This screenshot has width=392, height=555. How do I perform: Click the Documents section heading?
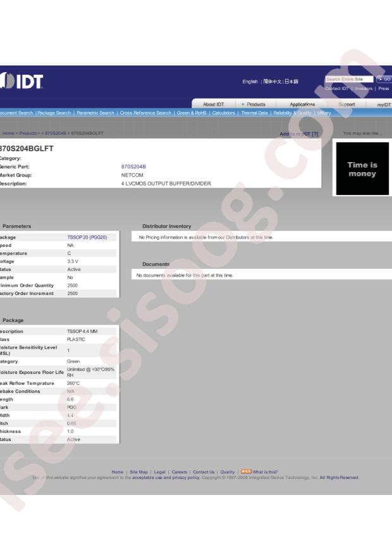(x=156, y=264)
